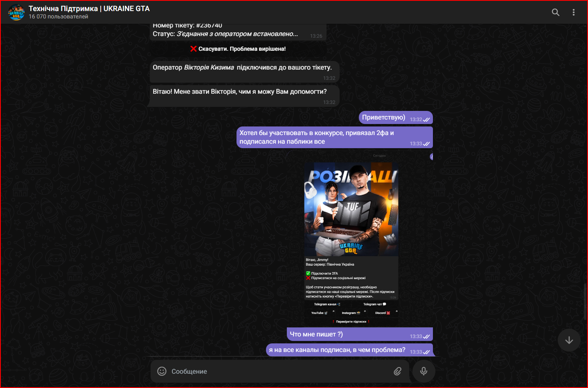Click the red X cancel icon
The width and height of the screenshot is (588, 388).
coord(194,49)
